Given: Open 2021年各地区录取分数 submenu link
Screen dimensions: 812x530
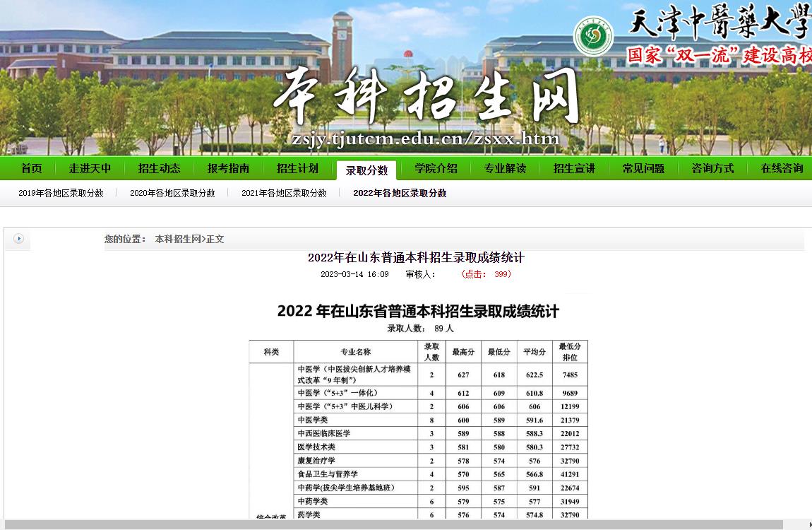Looking at the screenshot, I should pyautogui.click(x=284, y=193).
